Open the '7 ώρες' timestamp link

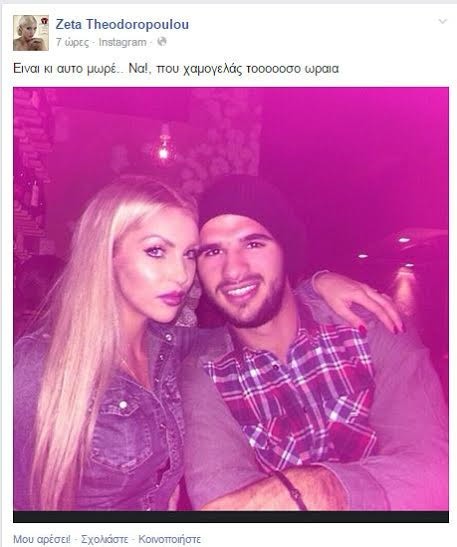pos(72,43)
